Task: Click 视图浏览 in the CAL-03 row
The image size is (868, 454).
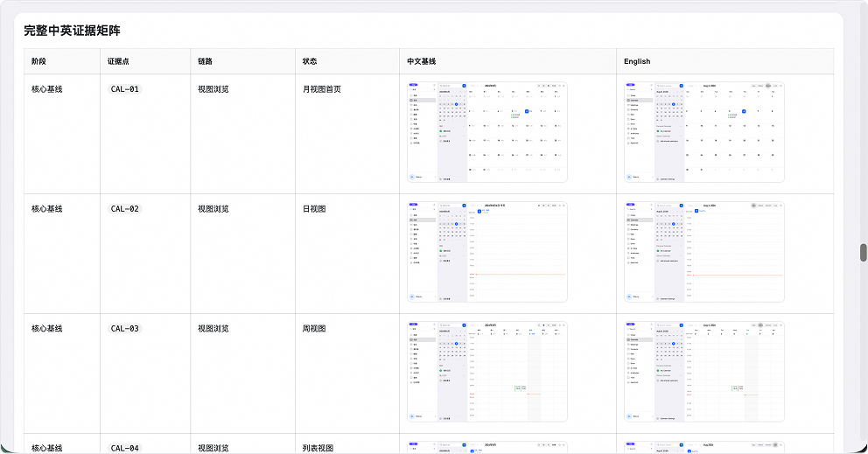Action: tap(213, 328)
